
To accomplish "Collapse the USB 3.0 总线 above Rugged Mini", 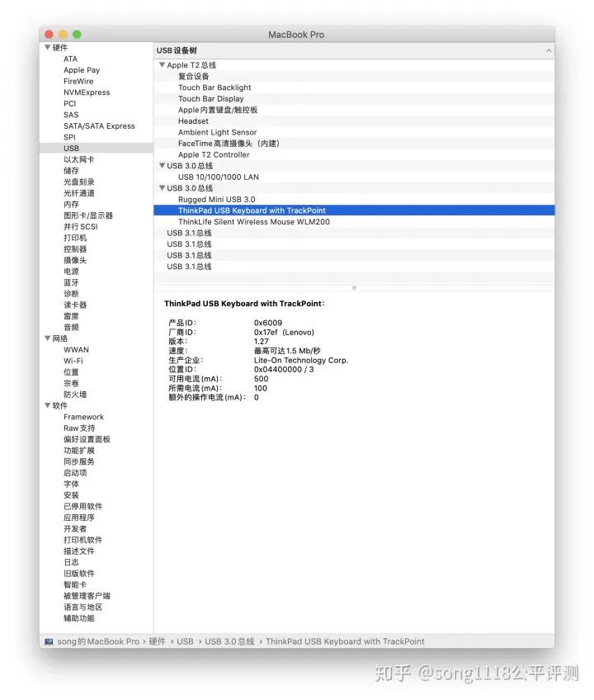I will [162, 188].
